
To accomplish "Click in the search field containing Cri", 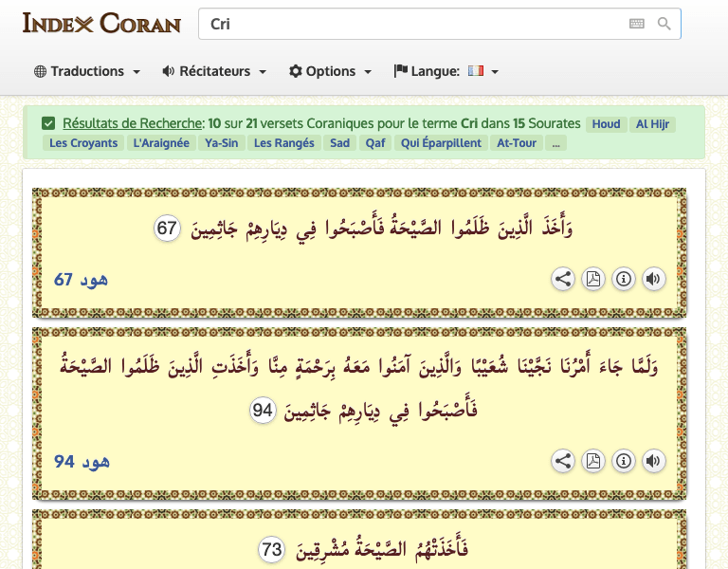I will click(x=408, y=25).
